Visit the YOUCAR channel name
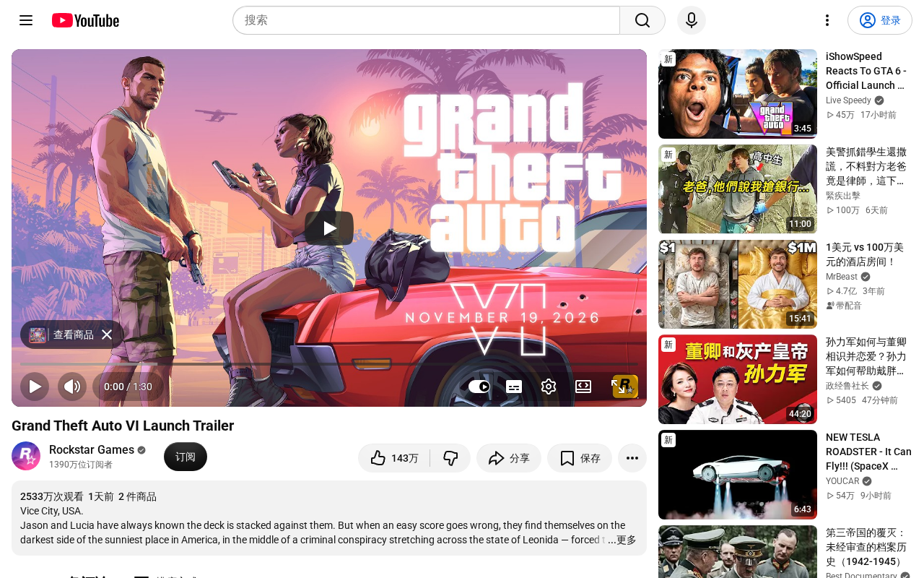This screenshot has width=924, height=578. click(x=842, y=481)
